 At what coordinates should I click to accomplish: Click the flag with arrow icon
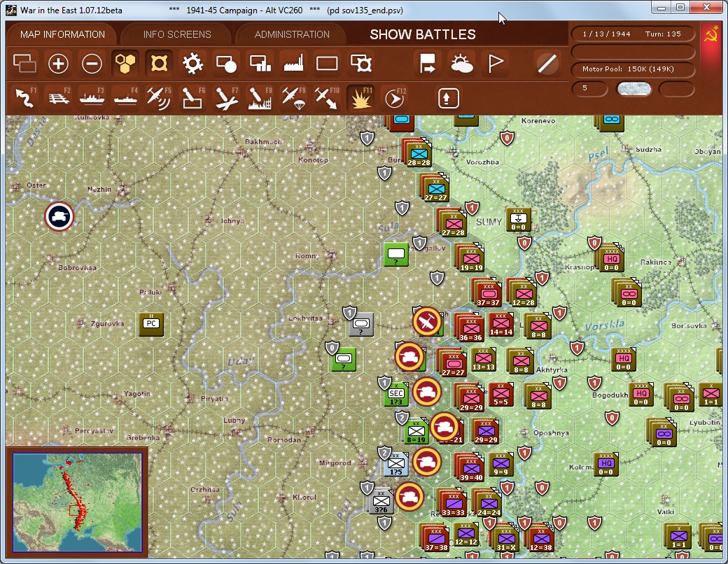[427, 64]
